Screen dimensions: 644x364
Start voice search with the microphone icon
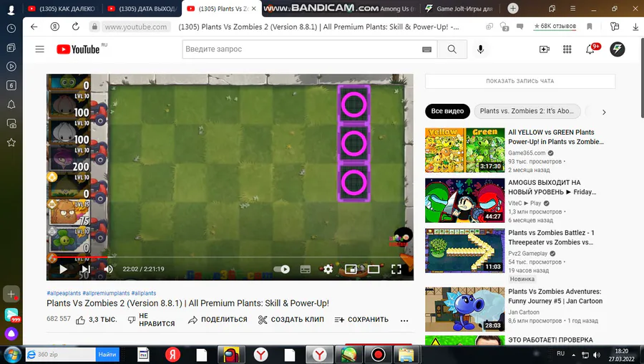(480, 49)
